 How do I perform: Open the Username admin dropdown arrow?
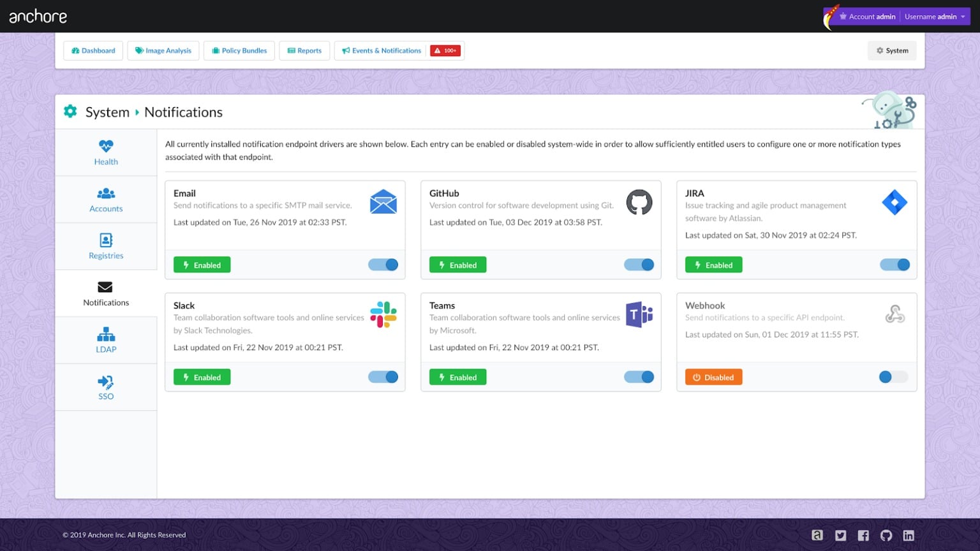point(963,17)
